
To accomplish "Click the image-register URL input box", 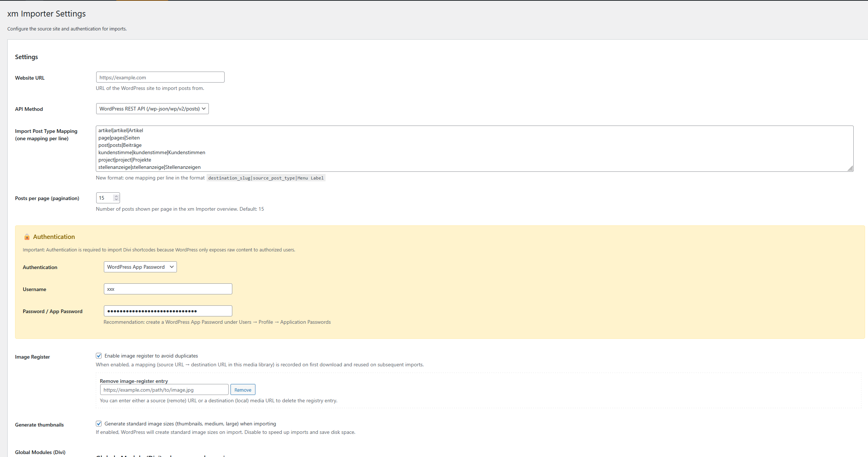I will [164, 390].
